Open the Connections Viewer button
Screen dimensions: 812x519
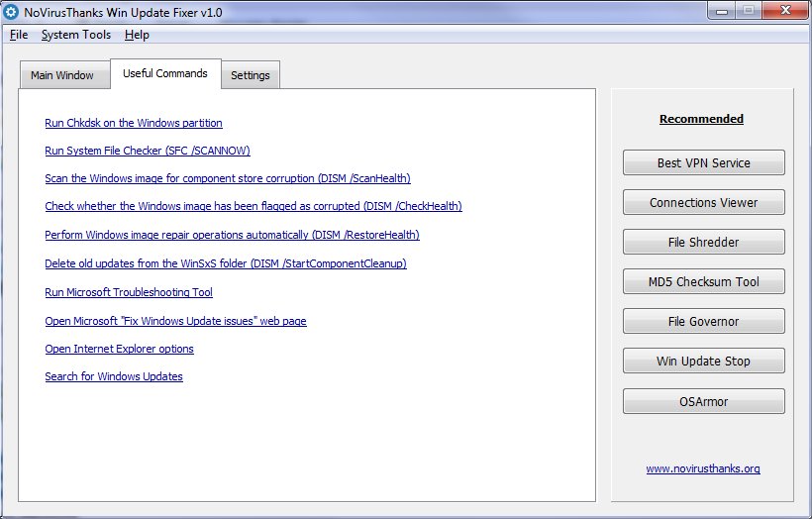coord(704,202)
